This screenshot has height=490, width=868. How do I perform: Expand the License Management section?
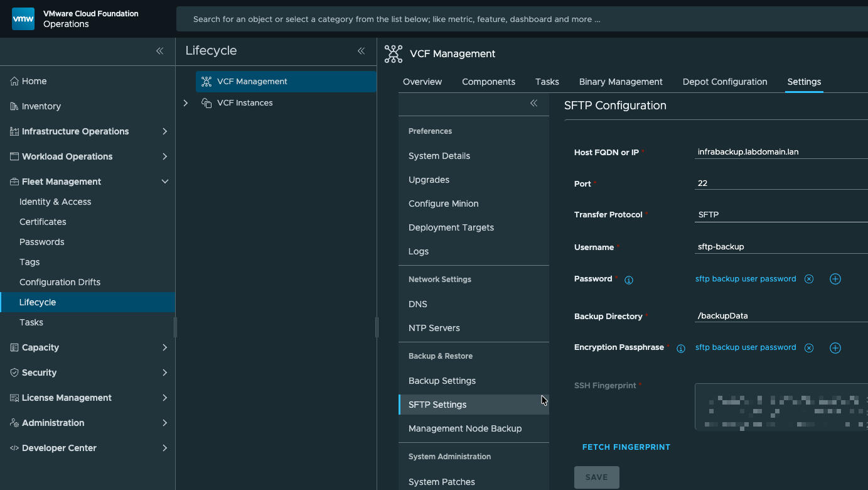click(x=164, y=398)
